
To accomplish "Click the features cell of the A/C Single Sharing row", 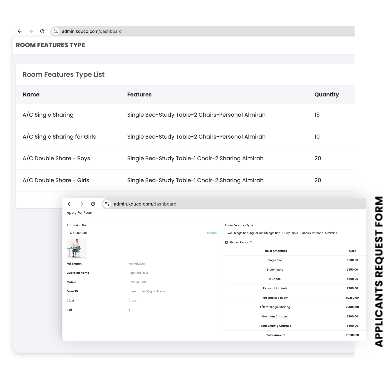I will [196, 115].
